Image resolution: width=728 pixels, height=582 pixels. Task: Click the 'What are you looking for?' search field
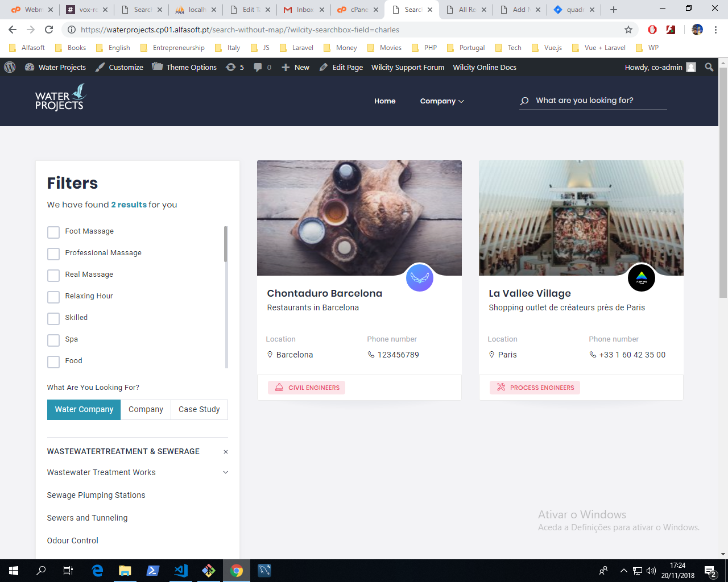click(x=597, y=101)
